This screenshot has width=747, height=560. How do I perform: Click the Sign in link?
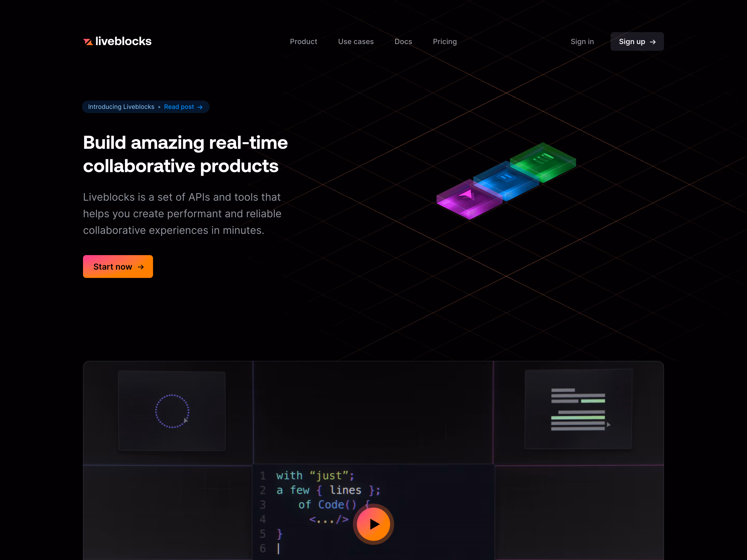(x=582, y=41)
